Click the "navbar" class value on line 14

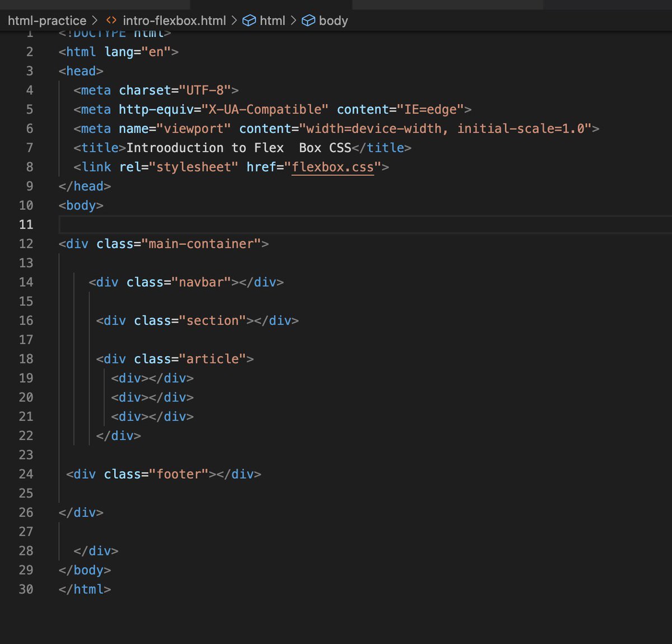click(x=203, y=282)
